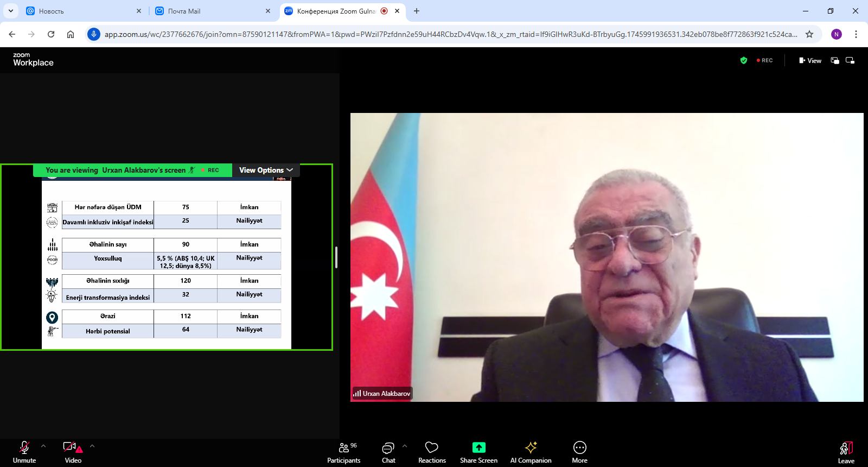Click the divider handle between shared screen and video
868x467 pixels.
pos(336,257)
